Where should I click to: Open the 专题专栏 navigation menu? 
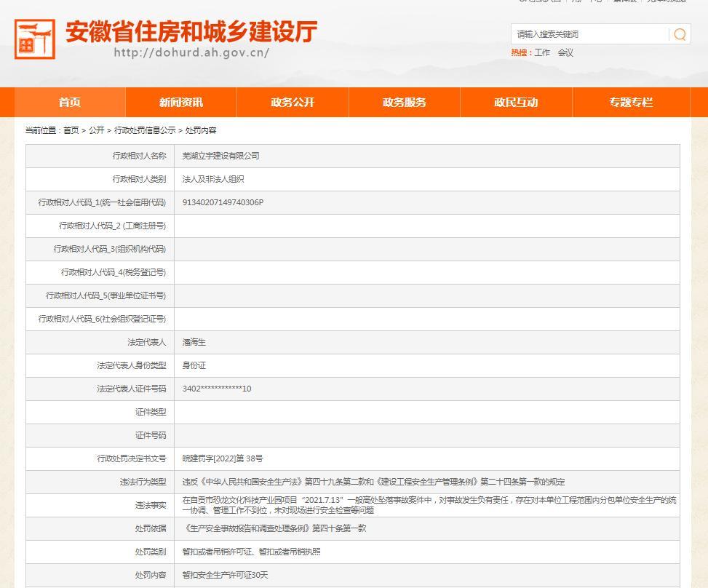point(631,102)
